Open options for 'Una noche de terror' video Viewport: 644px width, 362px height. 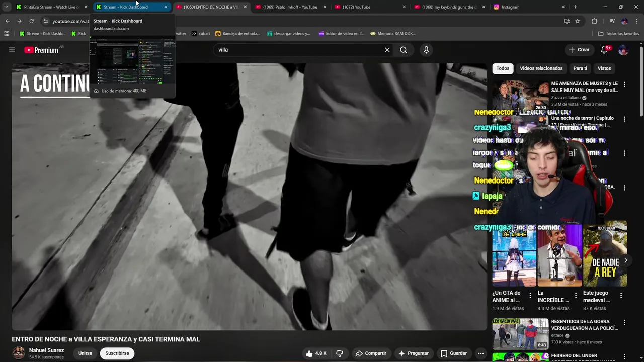click(624, 119)
